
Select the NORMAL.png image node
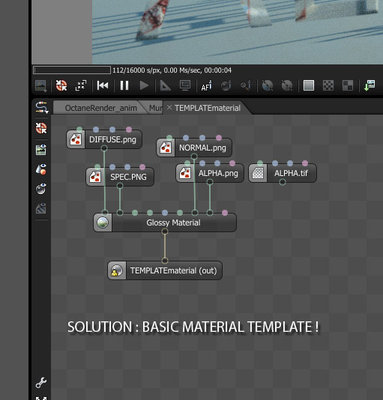[x=194, y=148]
